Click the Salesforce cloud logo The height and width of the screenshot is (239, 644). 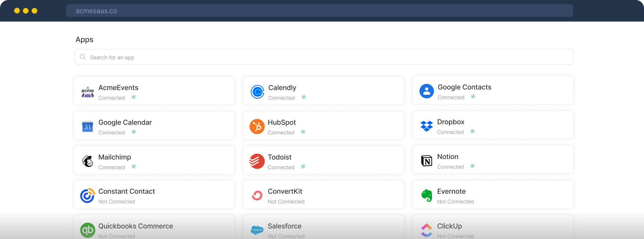coord(257,230)
